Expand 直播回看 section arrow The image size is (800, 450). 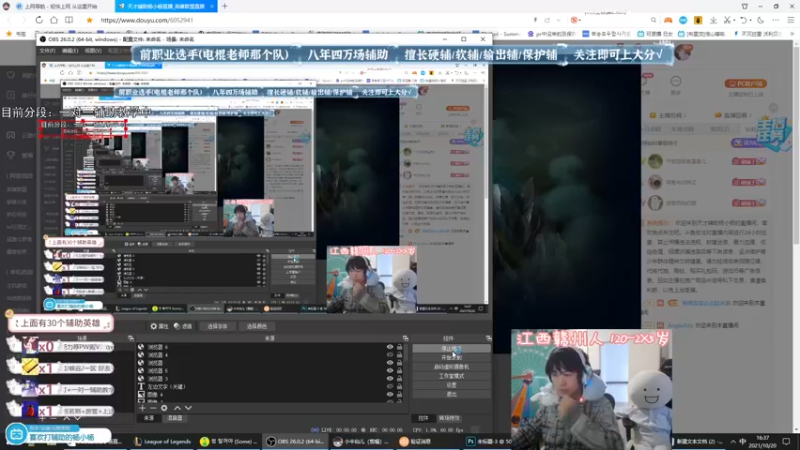[x=752, y=115]
